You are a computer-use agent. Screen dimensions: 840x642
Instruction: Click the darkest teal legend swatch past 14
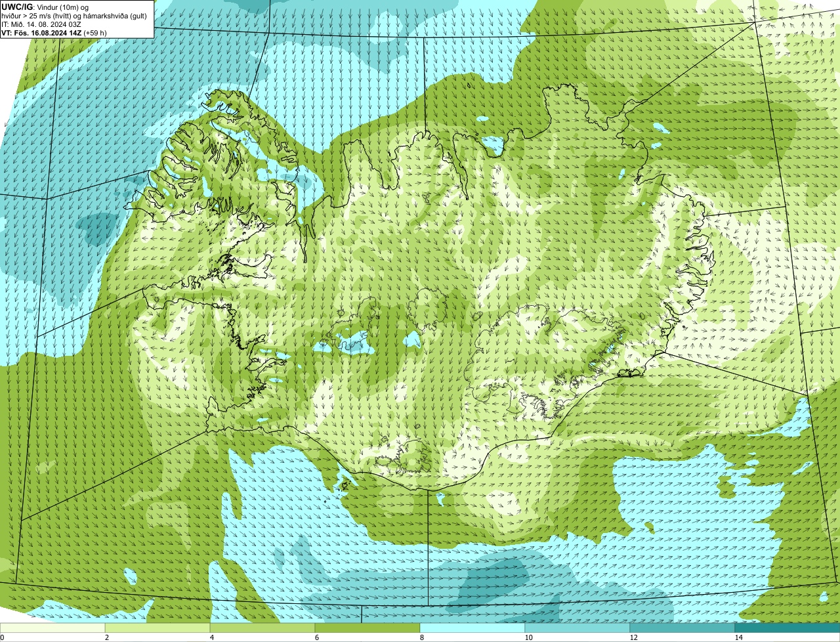pyautogui.click(x=787, y=628)
